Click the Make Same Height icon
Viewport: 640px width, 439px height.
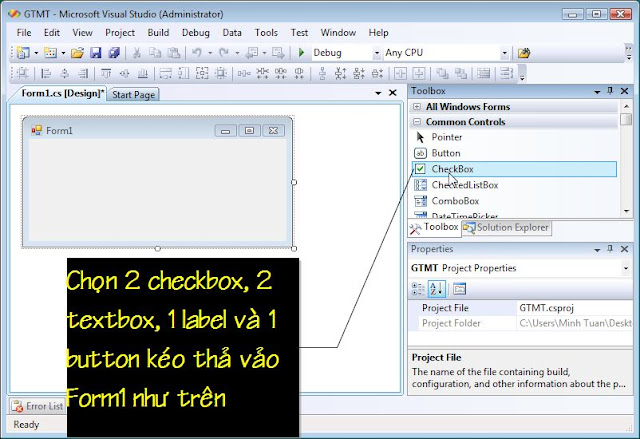[184, 73]
